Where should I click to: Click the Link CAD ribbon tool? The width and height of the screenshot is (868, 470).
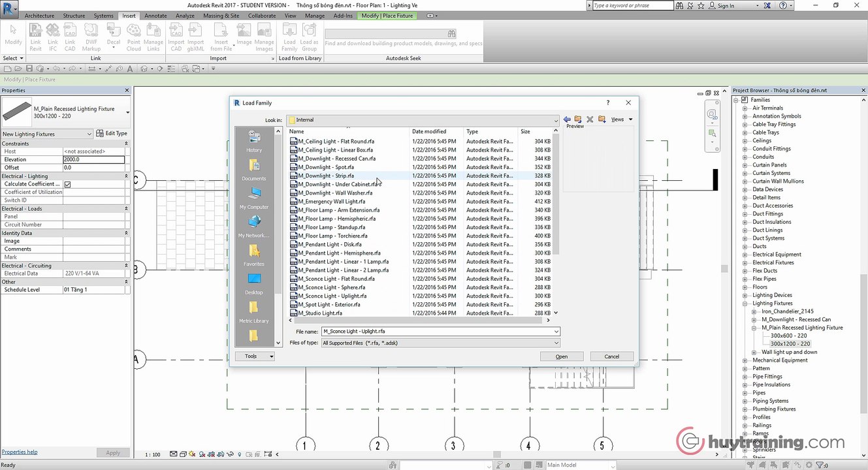[x=70, y=37]
